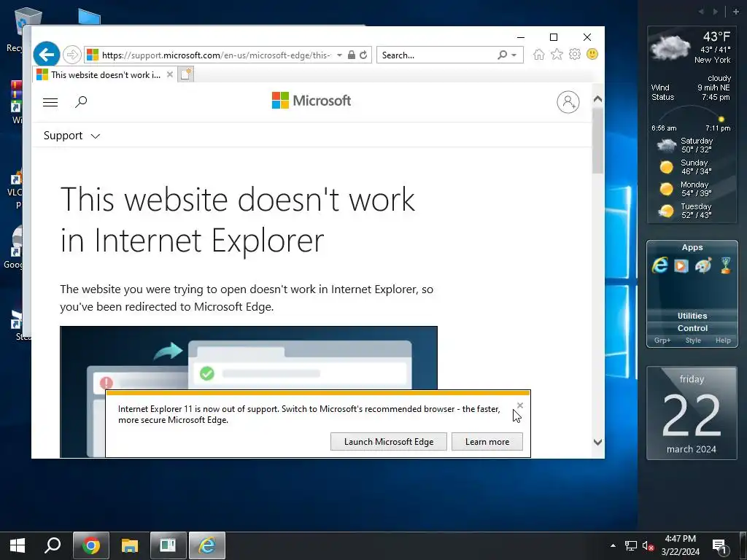Viewport: 747px width, 560px height.
Task: Click the Learn more button
Action: (x=487, y=441)
